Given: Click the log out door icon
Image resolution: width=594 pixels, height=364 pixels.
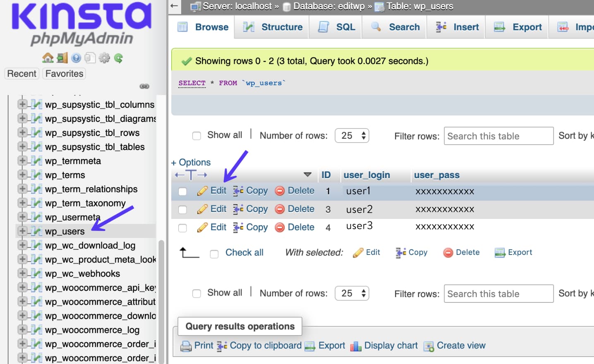Looking at the screenshot, I should coord(62,58).
